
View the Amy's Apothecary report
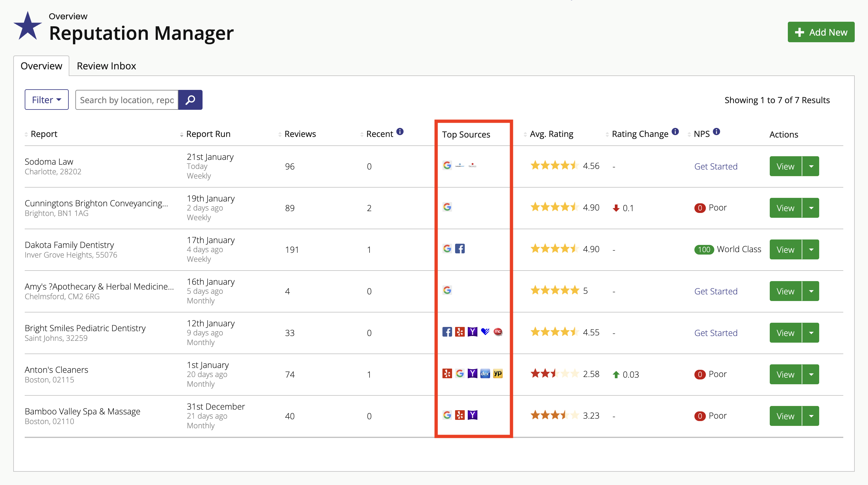click(x=785, y=291)
